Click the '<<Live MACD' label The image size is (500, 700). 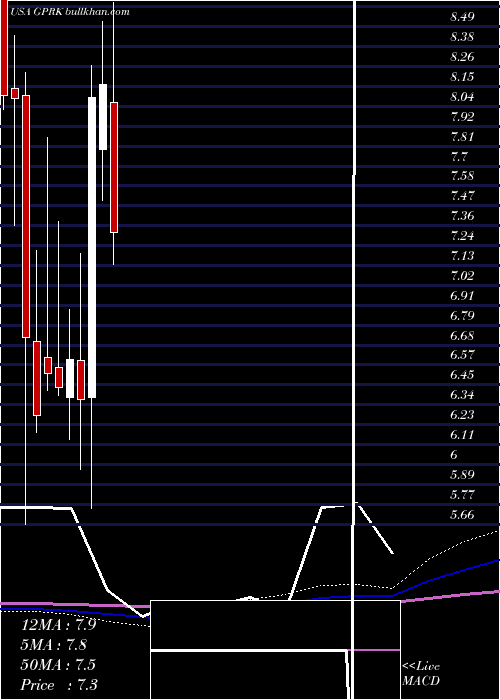click(421, 674)
